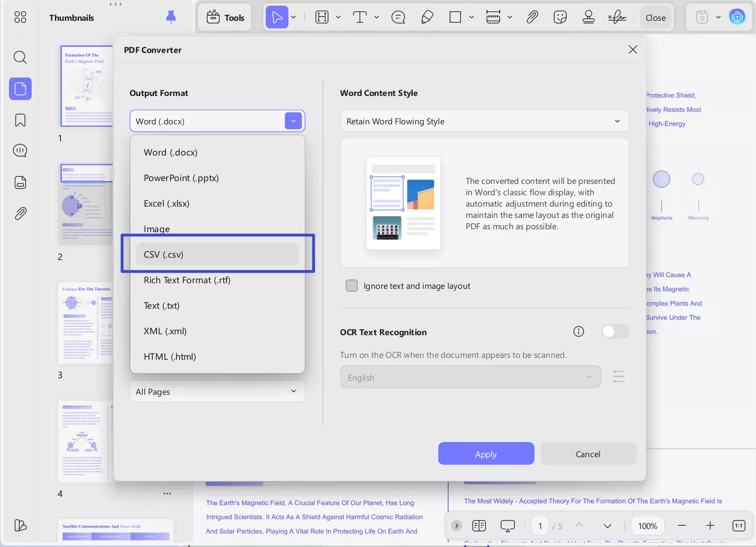This screenshot has height=547, width=756.
Task: Expand the text tool options arrow
Action: 377,17
